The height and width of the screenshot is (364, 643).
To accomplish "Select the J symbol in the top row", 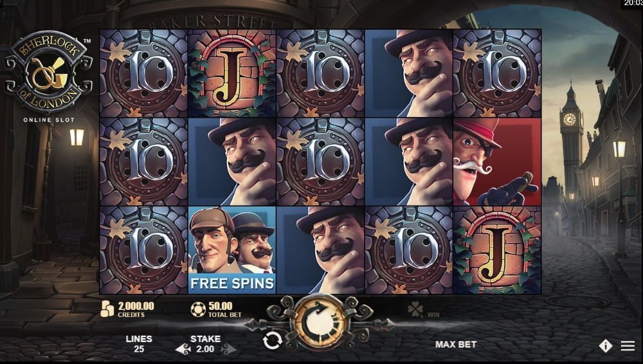I will 231,73.
